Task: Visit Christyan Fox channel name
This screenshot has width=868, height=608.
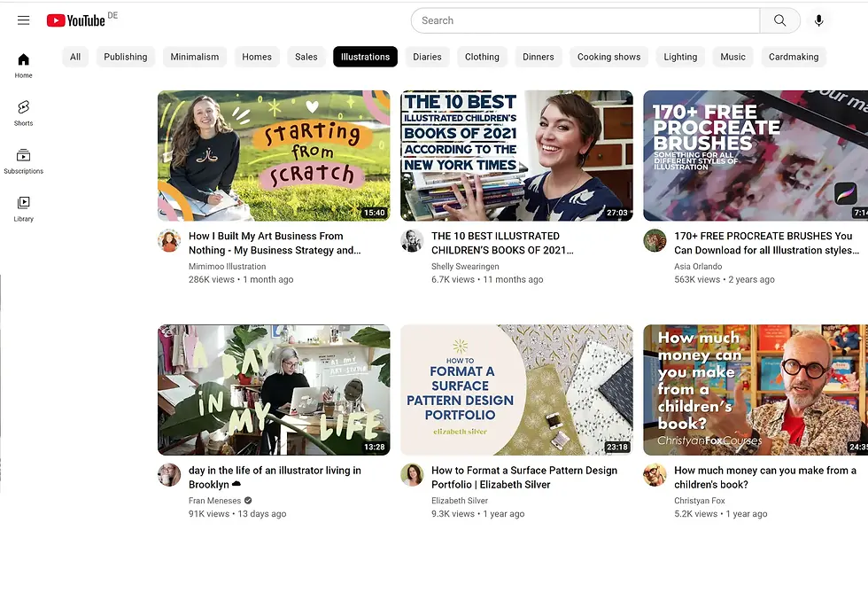Action: click(x=700, y=501)
